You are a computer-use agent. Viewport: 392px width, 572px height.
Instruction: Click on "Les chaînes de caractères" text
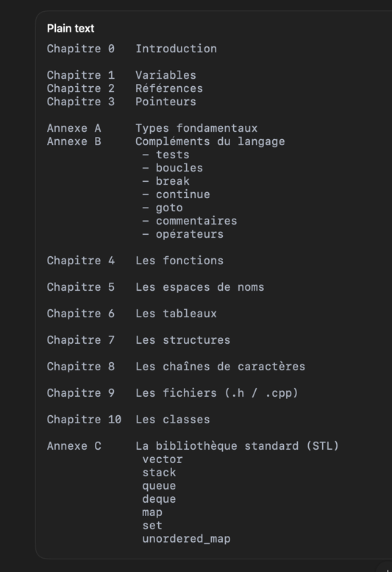click(x=221, y=367)
